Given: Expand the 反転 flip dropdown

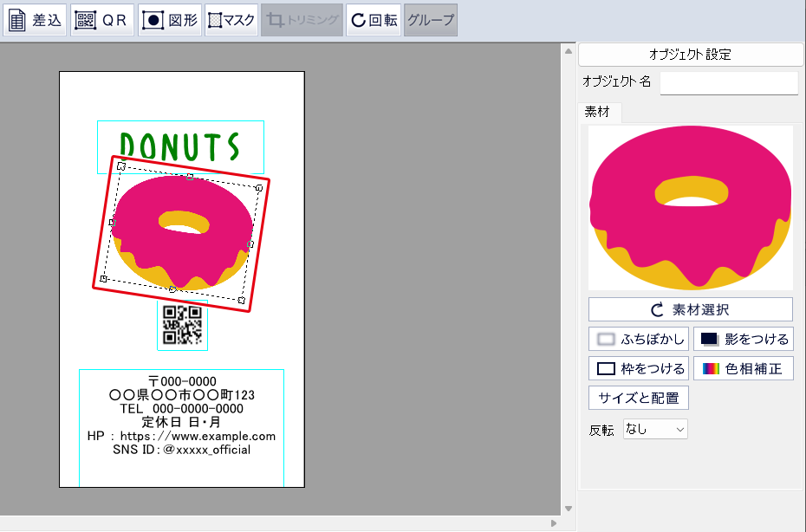Looking at the screenshot, I should pos(655,429).
